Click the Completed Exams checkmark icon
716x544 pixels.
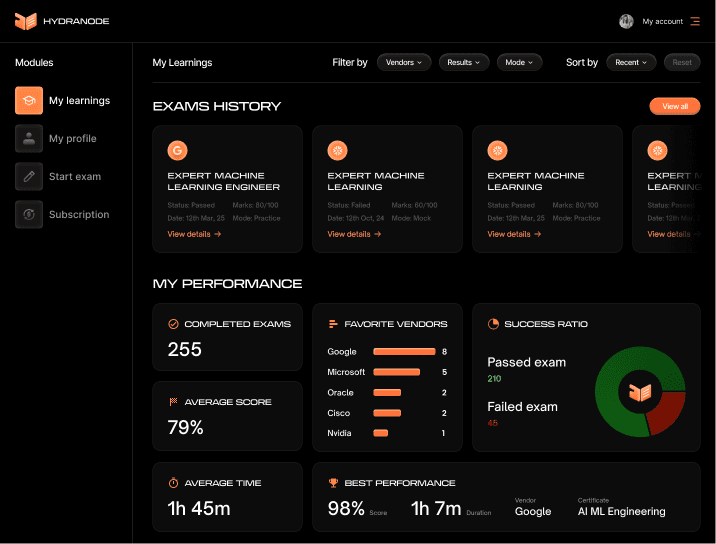[173, 324]
